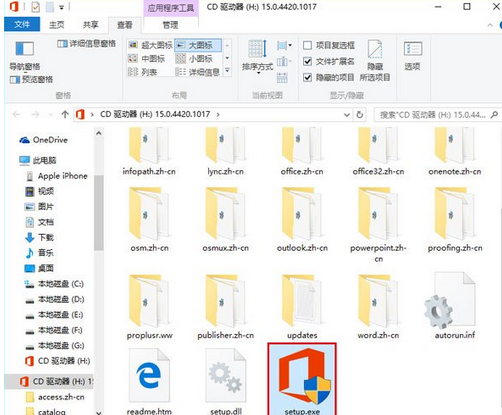Open the publisher.zh-cn folder
This screenshot has width=502, height=415.
click(226, 307)
